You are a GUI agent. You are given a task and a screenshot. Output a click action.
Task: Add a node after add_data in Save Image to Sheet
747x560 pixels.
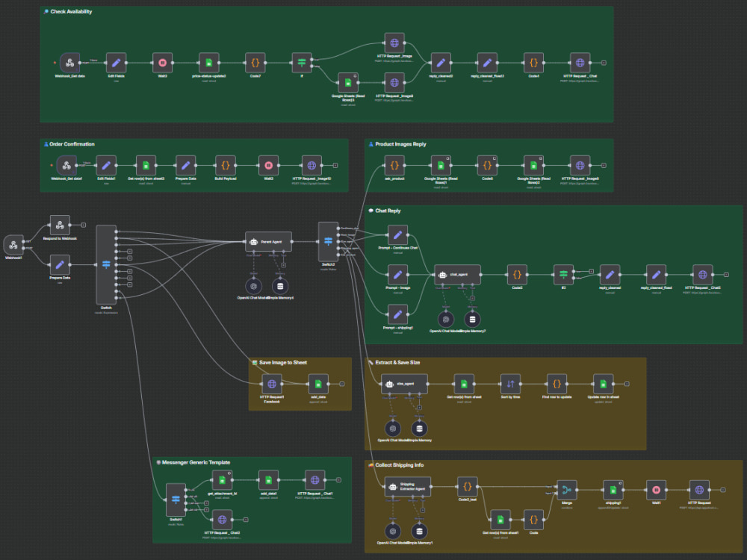pyautogui.click(x=342, y=384)
